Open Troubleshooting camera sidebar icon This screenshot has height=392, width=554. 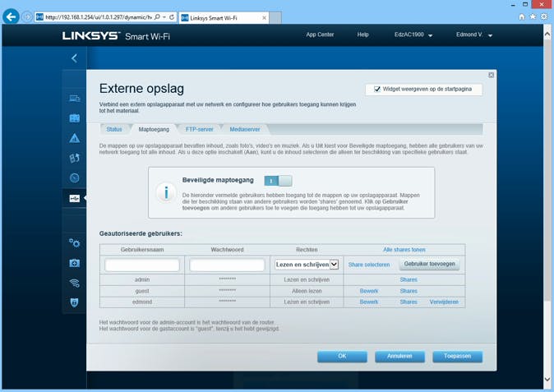tap(75, 263)
